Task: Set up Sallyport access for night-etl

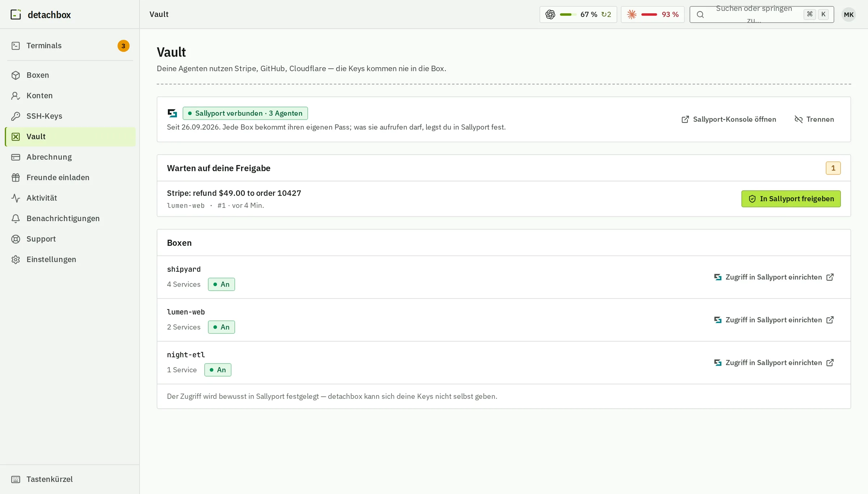Action: [x=774, y=363]
